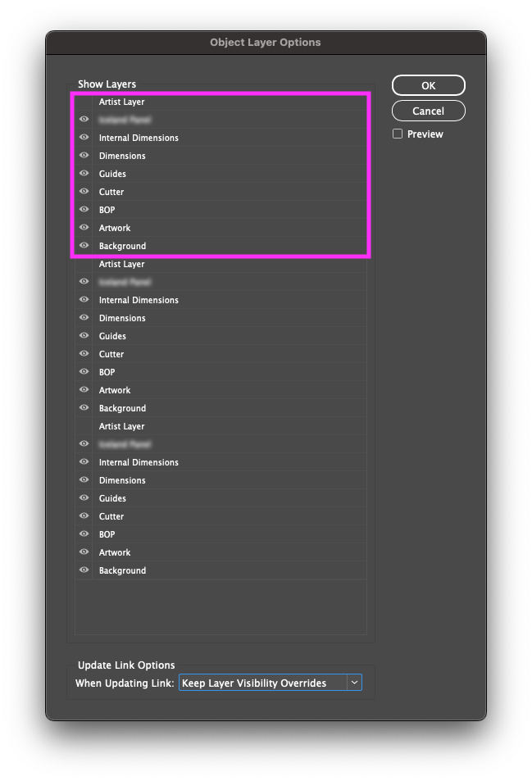Select BOP layer name in the highlighted group

pos(107,210)
